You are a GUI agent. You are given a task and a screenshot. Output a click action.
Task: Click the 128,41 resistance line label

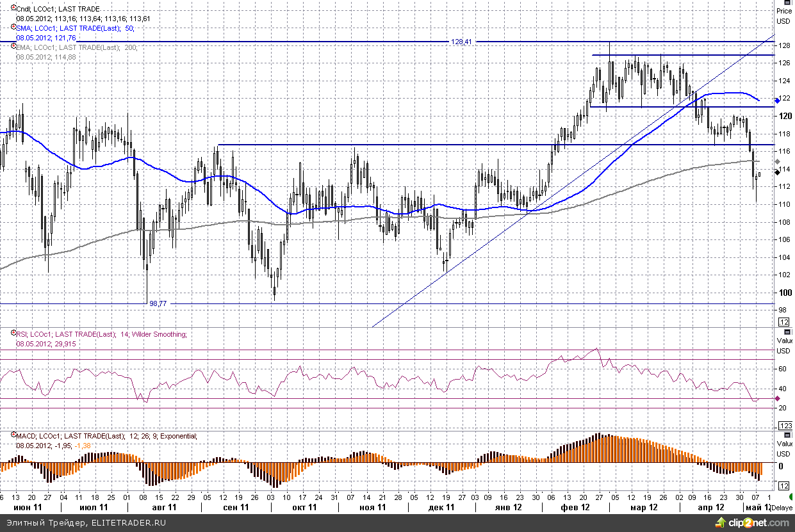(x=461, y=42)
